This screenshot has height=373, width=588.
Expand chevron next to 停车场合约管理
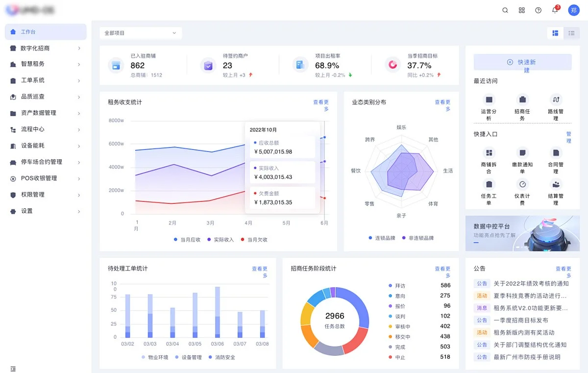79,162
